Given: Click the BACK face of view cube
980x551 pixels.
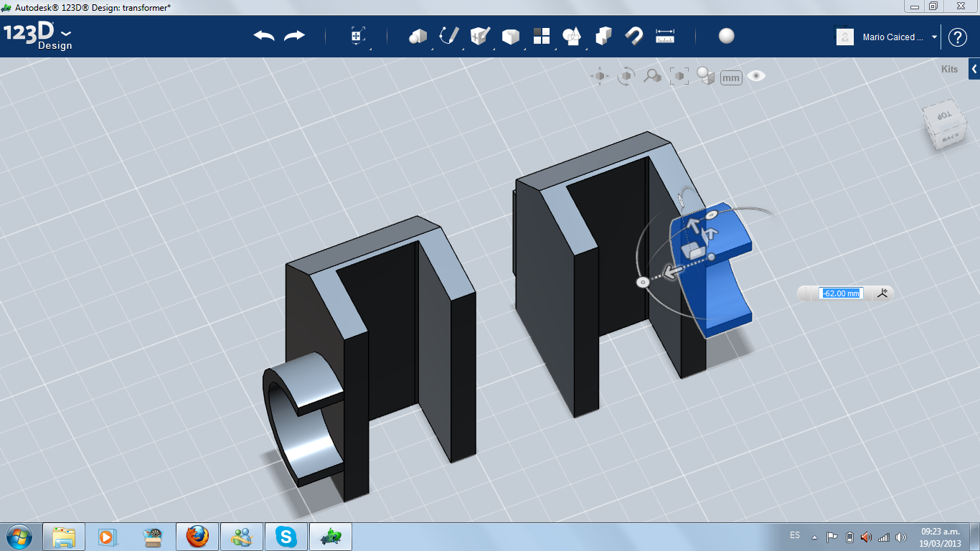Looking at the screenshot, I should pyautogui.click(x=950, y=136).
